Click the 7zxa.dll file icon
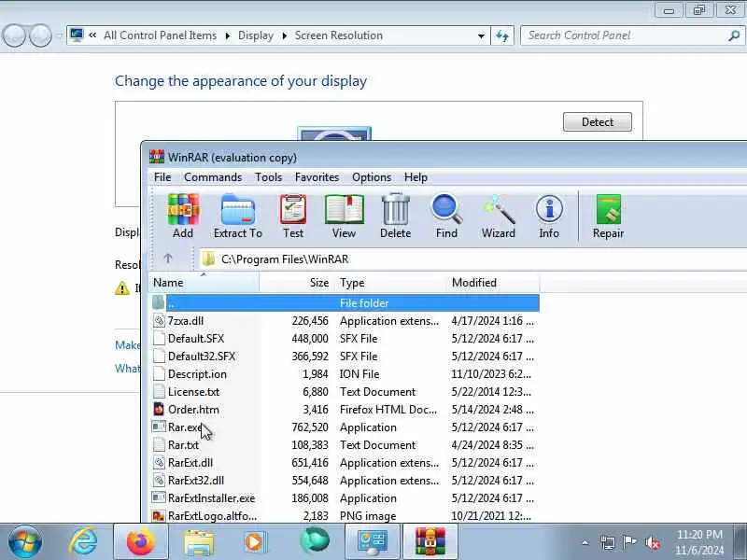 (159, 321)
